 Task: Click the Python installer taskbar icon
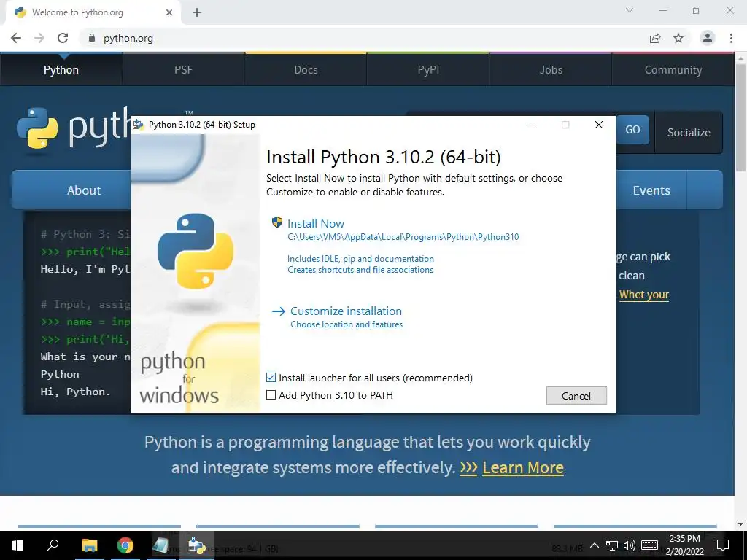tap(196, 545)
